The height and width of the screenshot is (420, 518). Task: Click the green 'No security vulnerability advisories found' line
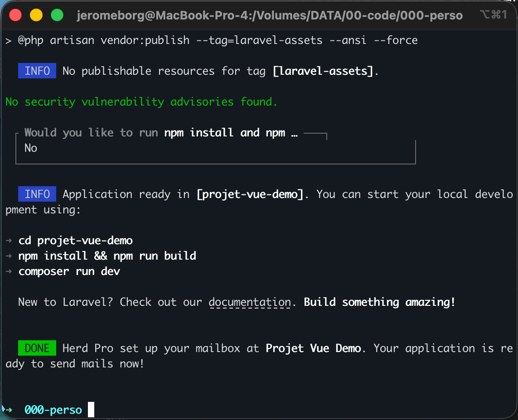pos(141,102)
